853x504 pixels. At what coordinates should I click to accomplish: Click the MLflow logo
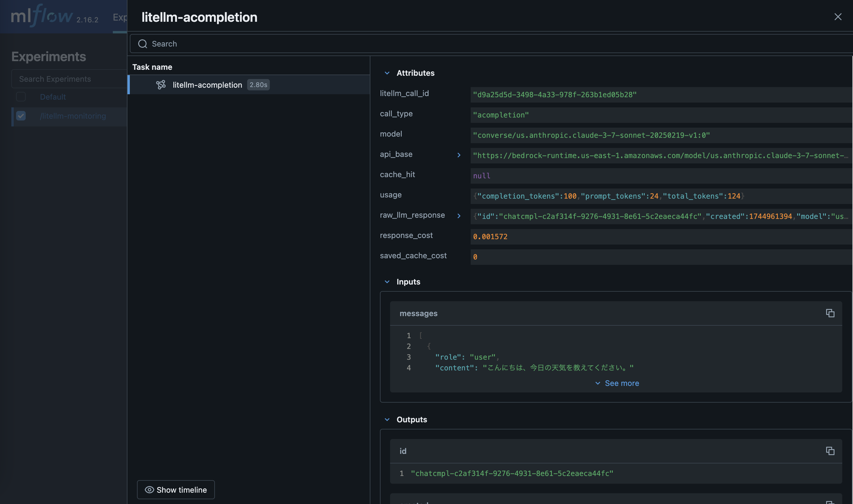click(x=42, y=16)
